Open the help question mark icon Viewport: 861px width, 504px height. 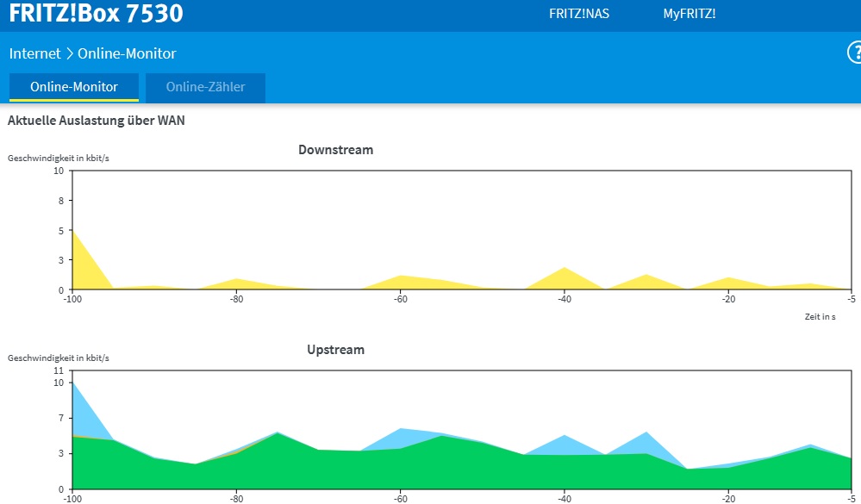coord(854,53)
